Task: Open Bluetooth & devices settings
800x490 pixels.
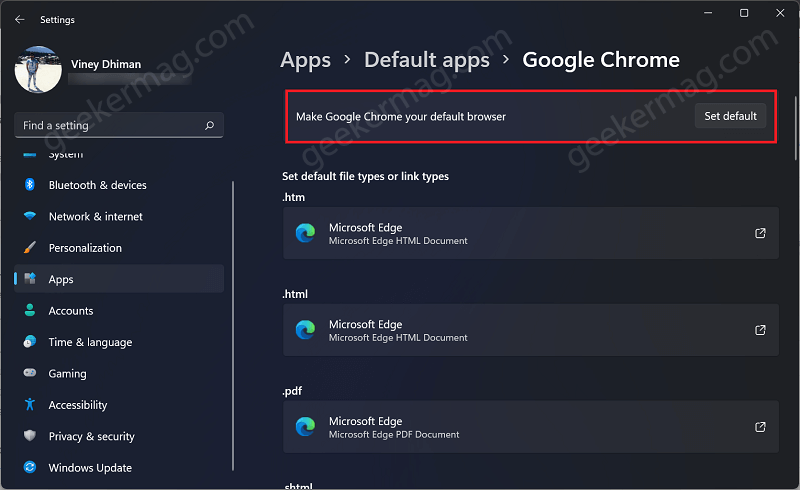Action: (x=119, y=185)
